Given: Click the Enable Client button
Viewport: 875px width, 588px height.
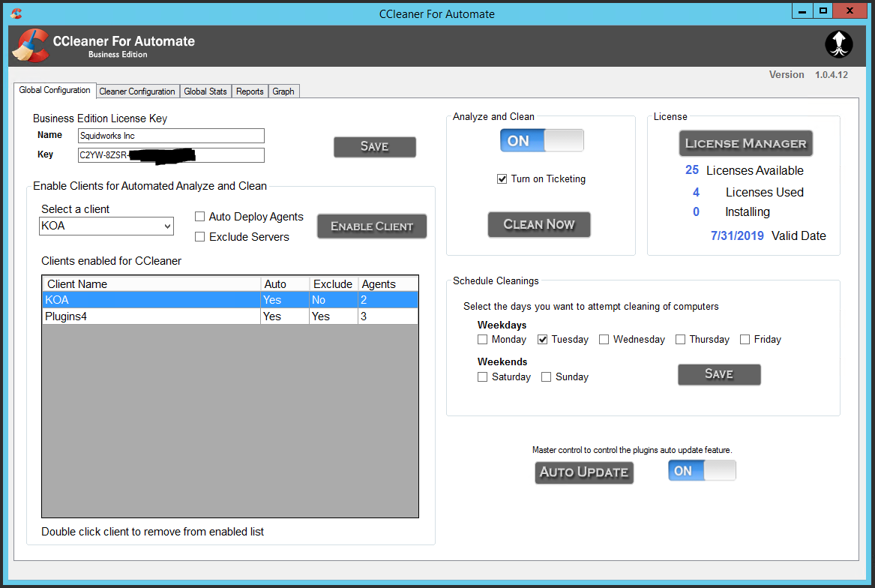Looking at the screenshot, I should click(x=372, y=226).
